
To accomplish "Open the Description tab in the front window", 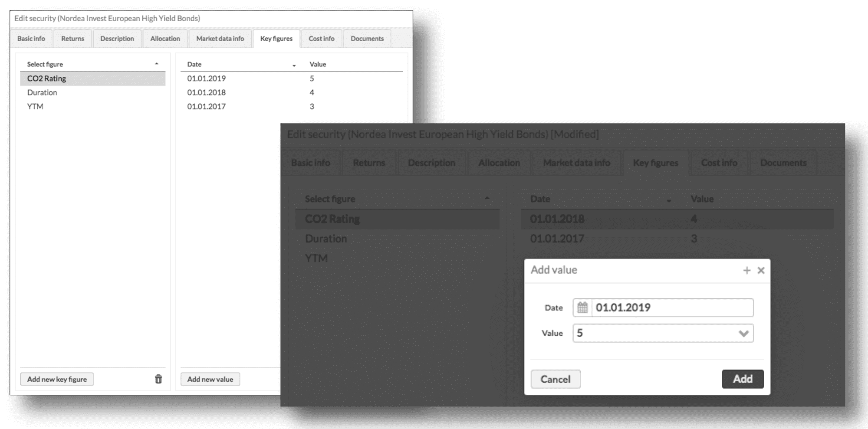I will pyautogui.click(x=117, y=39).
